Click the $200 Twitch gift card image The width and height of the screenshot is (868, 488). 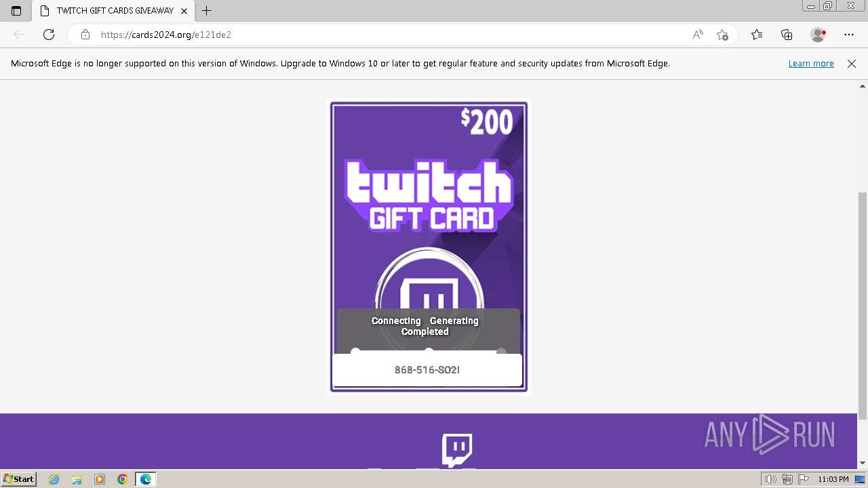429,247
